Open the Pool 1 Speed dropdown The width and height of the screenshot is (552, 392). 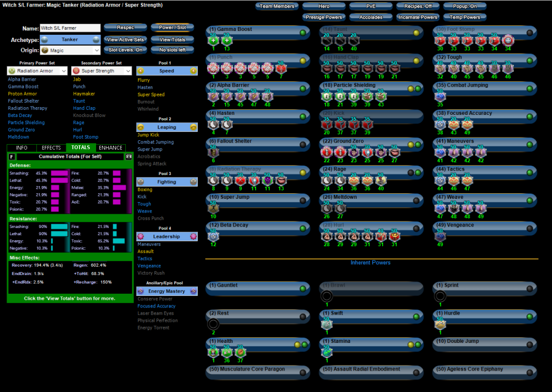(x=167, y=71)
